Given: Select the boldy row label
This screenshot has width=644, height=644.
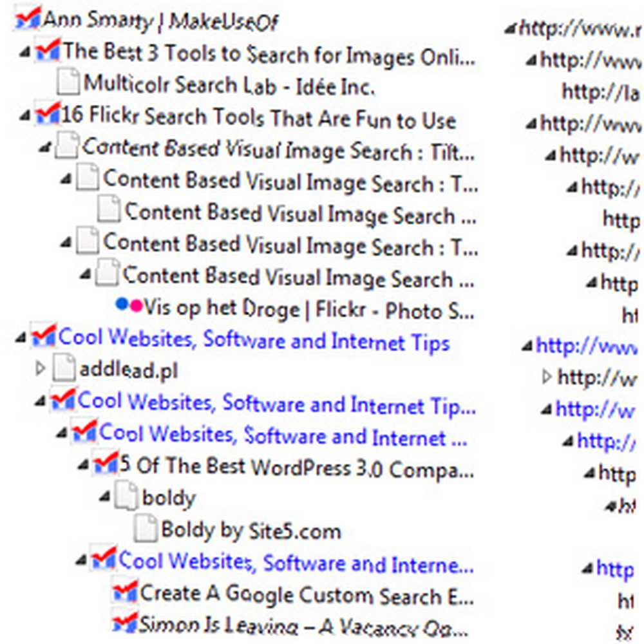Looking at the screenshot, I should [x=168, y=498].
